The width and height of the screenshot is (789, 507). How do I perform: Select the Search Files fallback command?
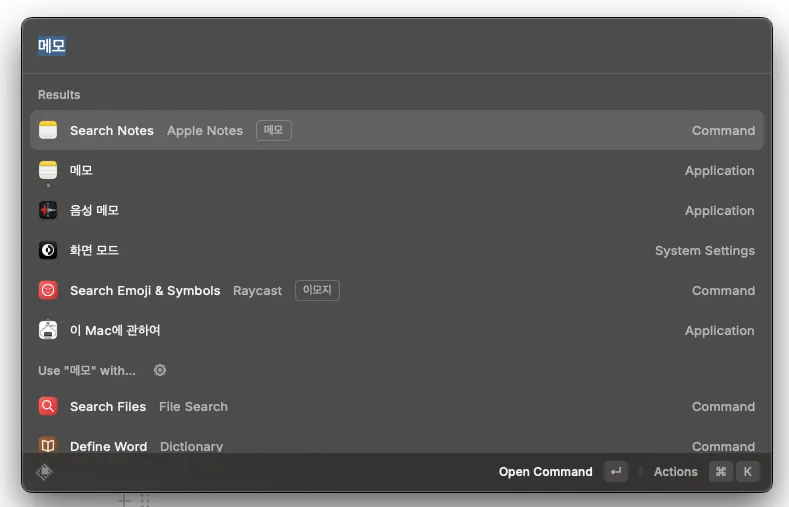[397, 406]
